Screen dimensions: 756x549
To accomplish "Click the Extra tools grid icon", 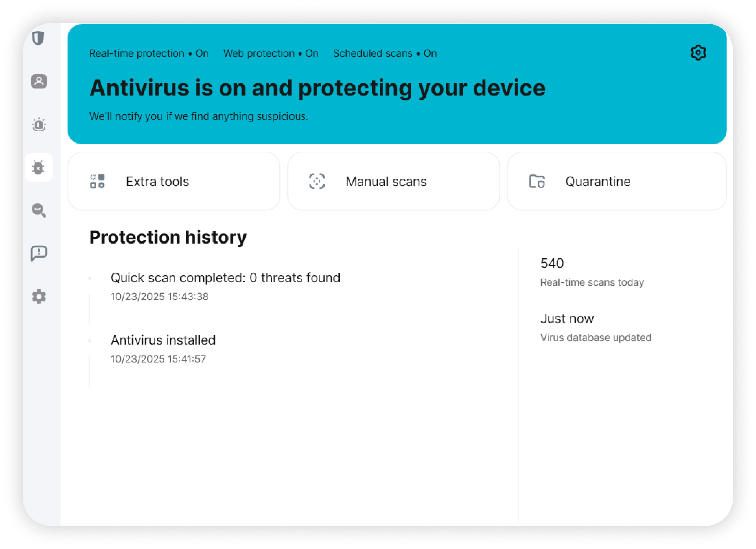I will (97, 181).
